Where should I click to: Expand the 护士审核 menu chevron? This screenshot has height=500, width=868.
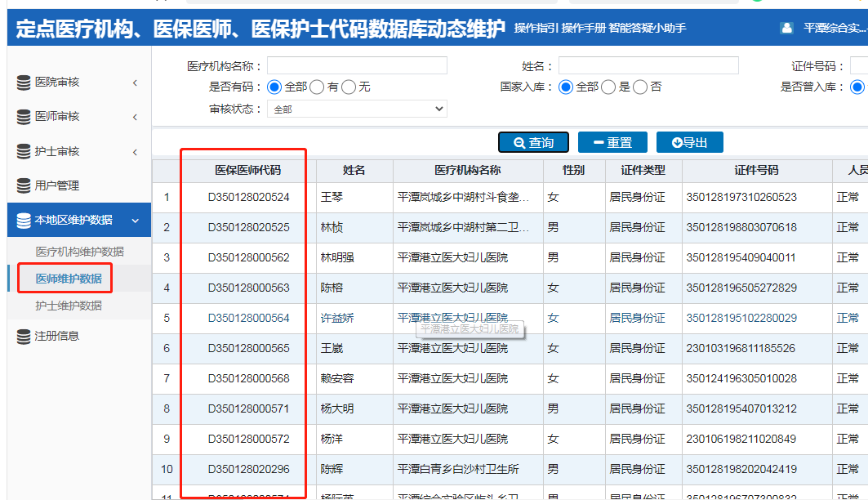coord(135,152)
